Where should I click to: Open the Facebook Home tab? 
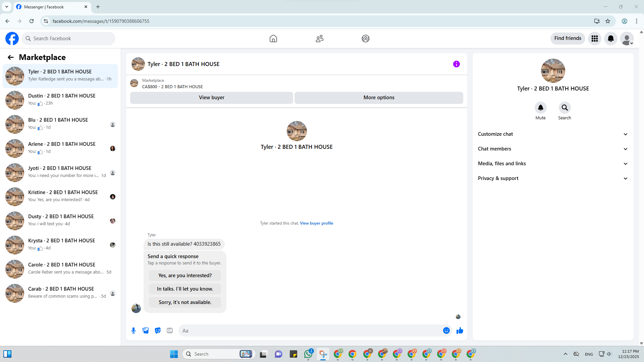point(273,39)
